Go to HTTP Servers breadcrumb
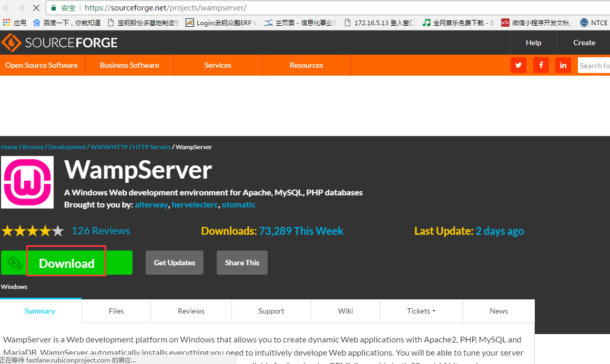610x364 pixels. [152, 147]
